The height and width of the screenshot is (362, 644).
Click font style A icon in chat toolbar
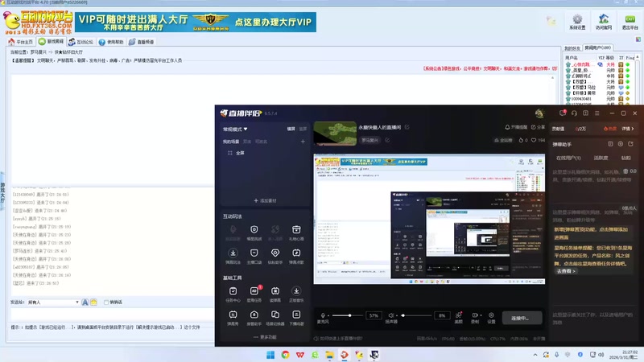coord(85,302)
